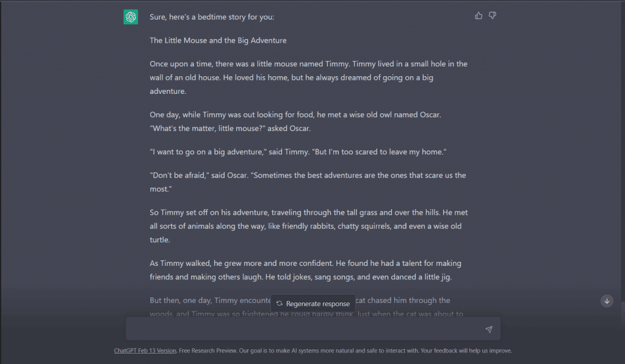The height and width of the screenshot is (364, 625).
Task: Jump to bottom using the down arrow button
Action: [x=607, y=301]
